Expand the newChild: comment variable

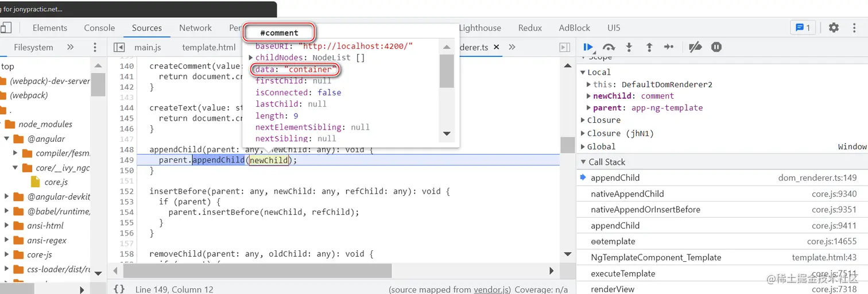[x=588, y=96]
